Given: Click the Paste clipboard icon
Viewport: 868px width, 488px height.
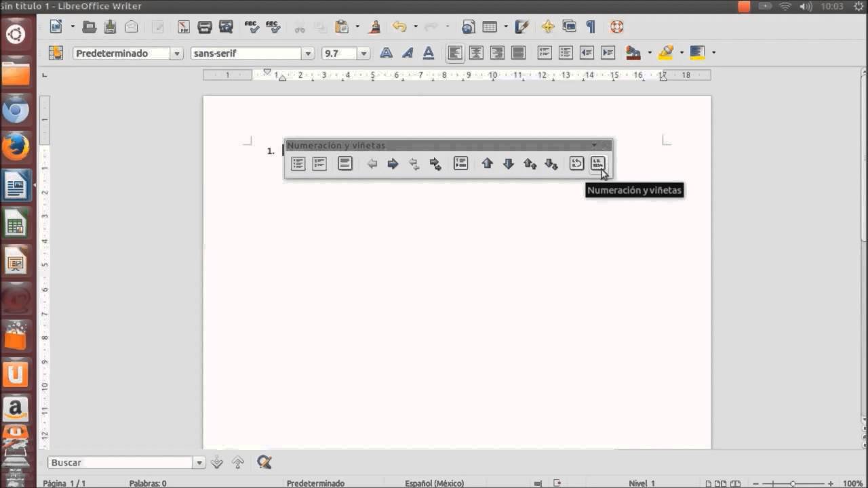Looking at the screenshot, I should [342, 27].
